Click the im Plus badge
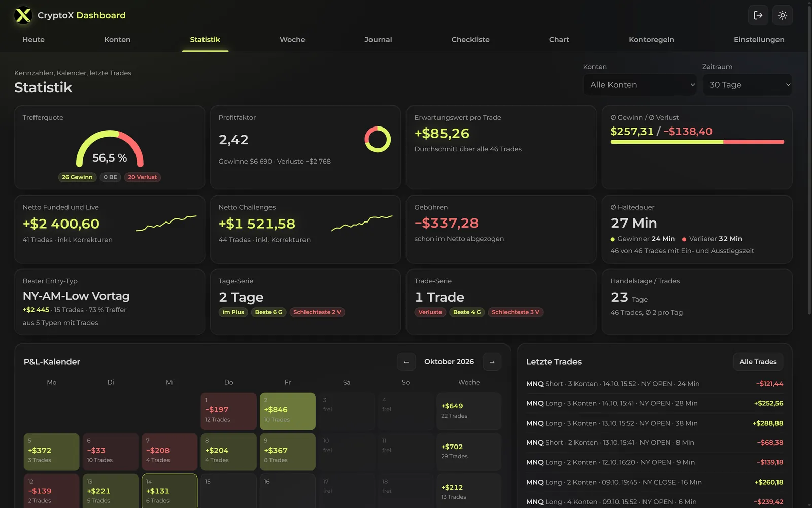The height and width of the screenshot is (508, 812). (233, 312)
